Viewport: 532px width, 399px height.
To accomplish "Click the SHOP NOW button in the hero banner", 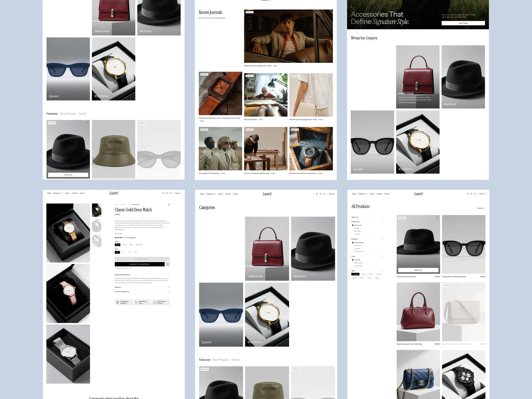I will [x=463, y=23].
